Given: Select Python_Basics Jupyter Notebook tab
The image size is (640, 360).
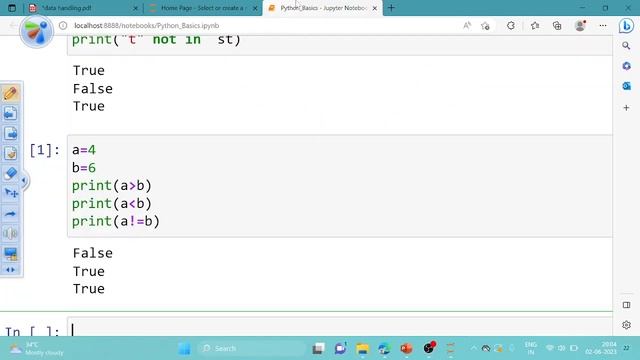Looking at the screenshot, I should pos(323,8).
